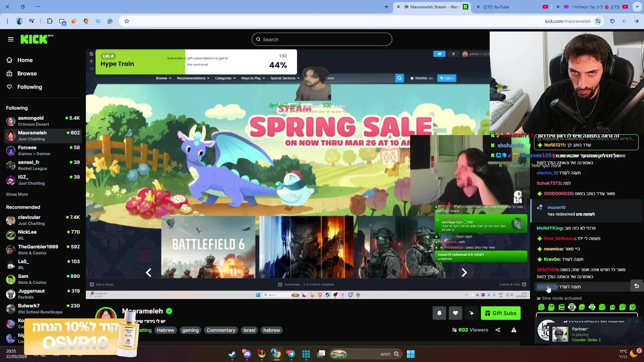The width and height of the screenshot is (644, 362).
Task: Select the israel tag
Action: 249,330
